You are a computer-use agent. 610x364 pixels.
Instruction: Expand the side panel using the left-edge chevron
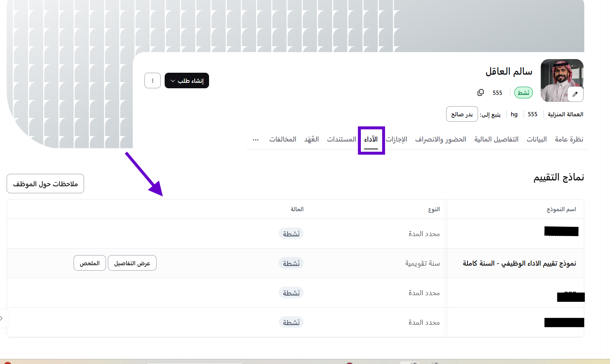click(x=2, y=318)
